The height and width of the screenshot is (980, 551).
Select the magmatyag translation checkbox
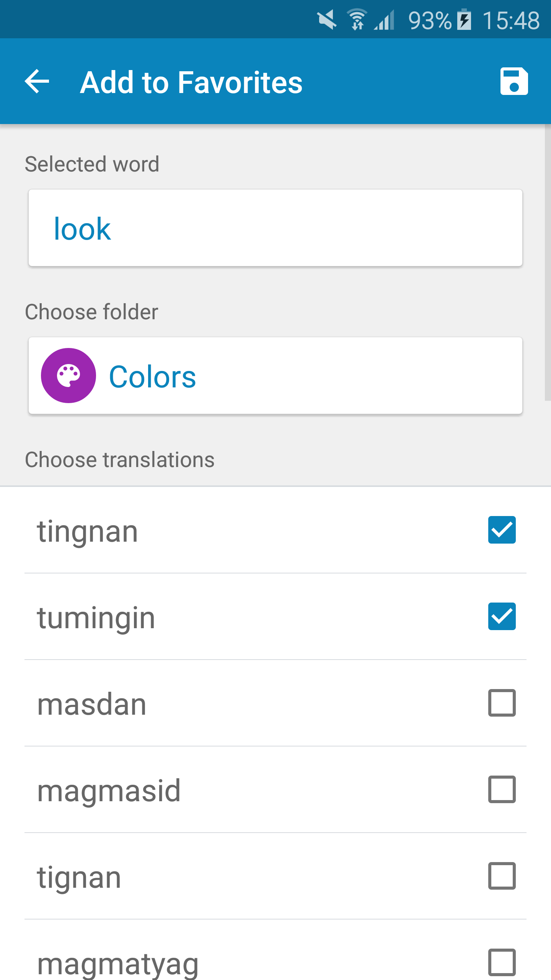tap(502, 962)
